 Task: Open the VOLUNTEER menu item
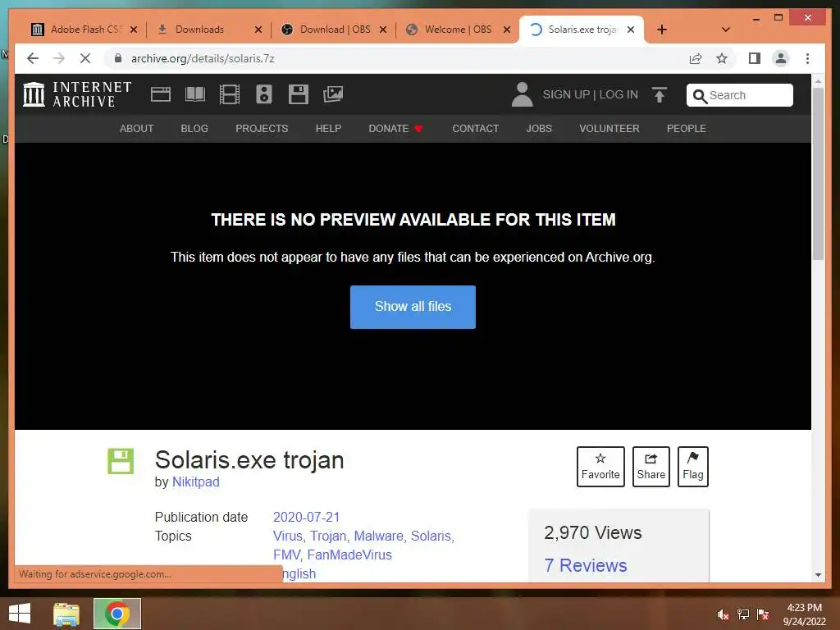(x=609, y=129)
